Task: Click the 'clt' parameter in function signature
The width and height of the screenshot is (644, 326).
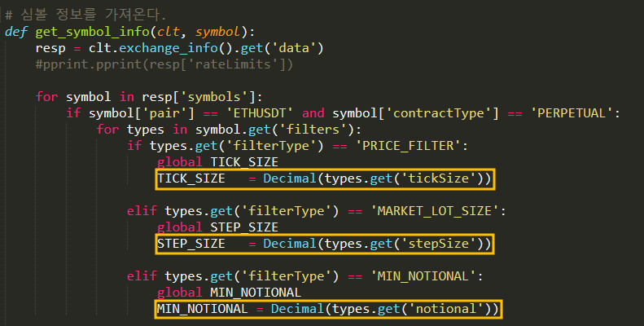Action: tap(169, 32)
